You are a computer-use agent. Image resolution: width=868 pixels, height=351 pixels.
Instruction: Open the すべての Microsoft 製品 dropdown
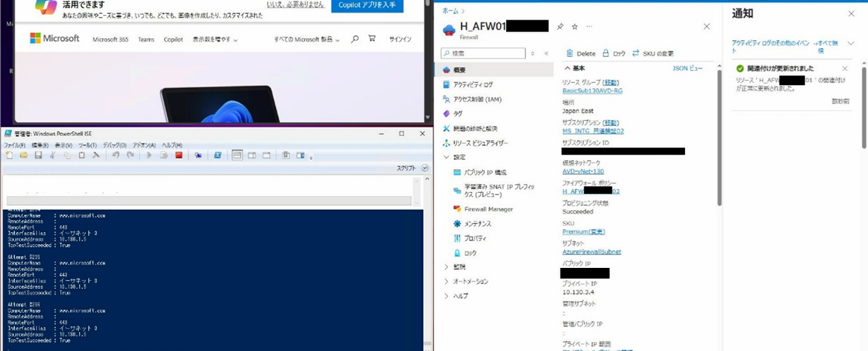coord(306,39)
